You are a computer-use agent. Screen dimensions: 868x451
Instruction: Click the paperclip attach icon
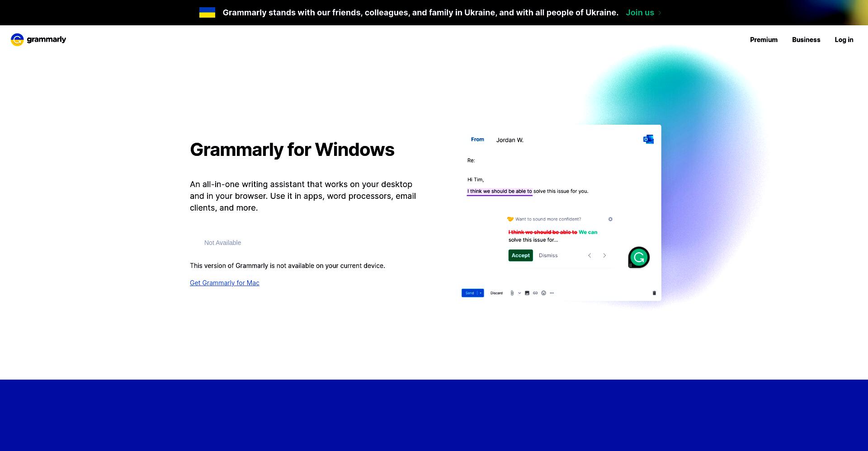pyautogui.click(x=512, y=293)
